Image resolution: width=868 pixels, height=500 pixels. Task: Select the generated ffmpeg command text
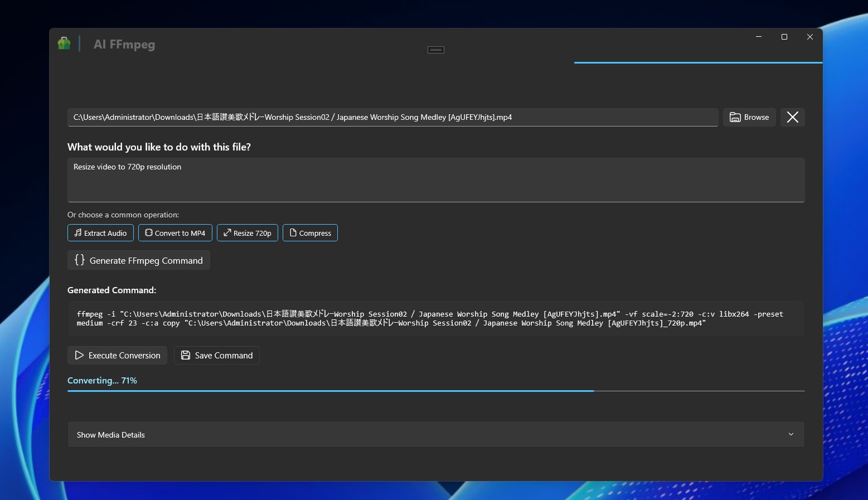pyautogui.click(x=429, y=318)
